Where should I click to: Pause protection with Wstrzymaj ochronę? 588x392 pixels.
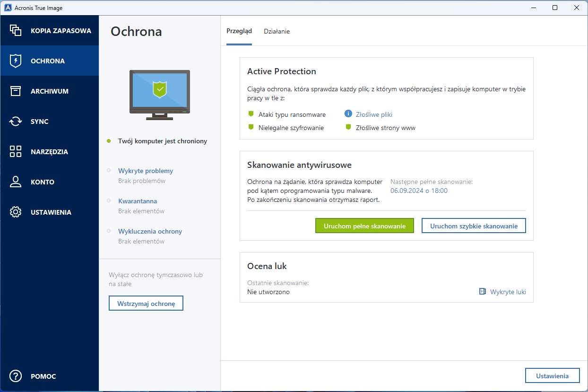tap(146, 303)
